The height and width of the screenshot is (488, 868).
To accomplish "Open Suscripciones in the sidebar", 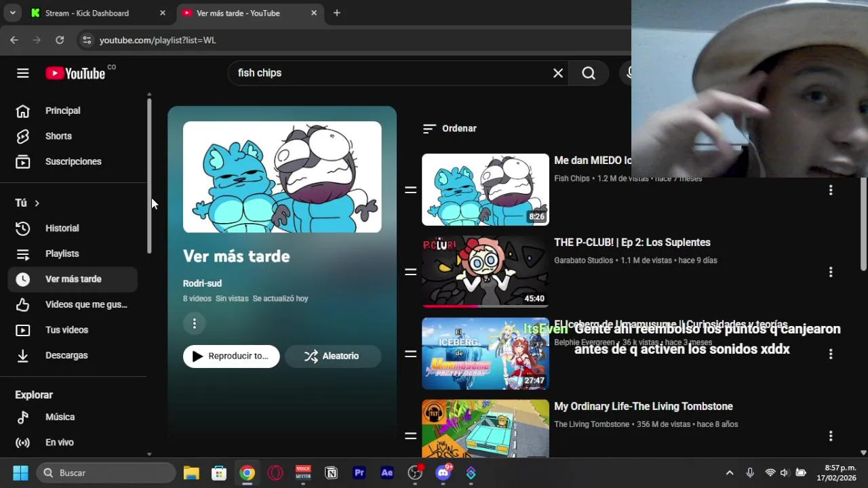I will [73, 161].
